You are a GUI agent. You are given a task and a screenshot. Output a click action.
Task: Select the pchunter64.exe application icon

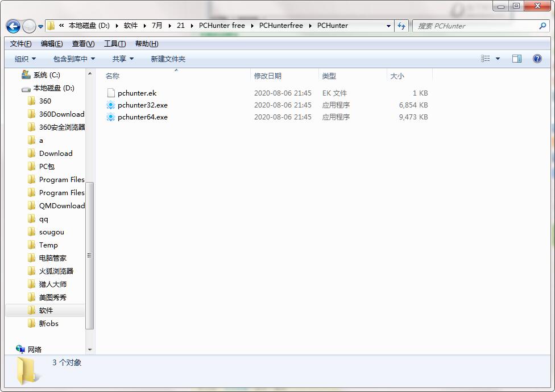pos(111,117)
